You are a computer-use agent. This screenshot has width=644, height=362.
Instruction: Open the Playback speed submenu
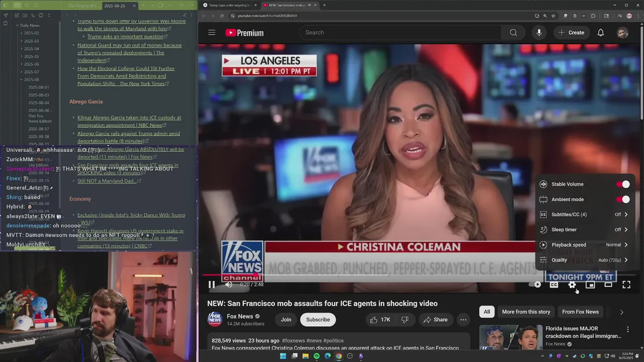[584, 245]
